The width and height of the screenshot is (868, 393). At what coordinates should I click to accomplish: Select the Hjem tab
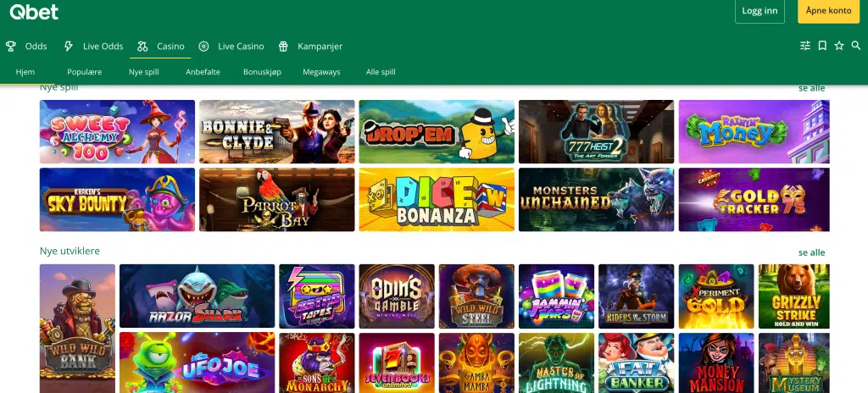(25, 72)
